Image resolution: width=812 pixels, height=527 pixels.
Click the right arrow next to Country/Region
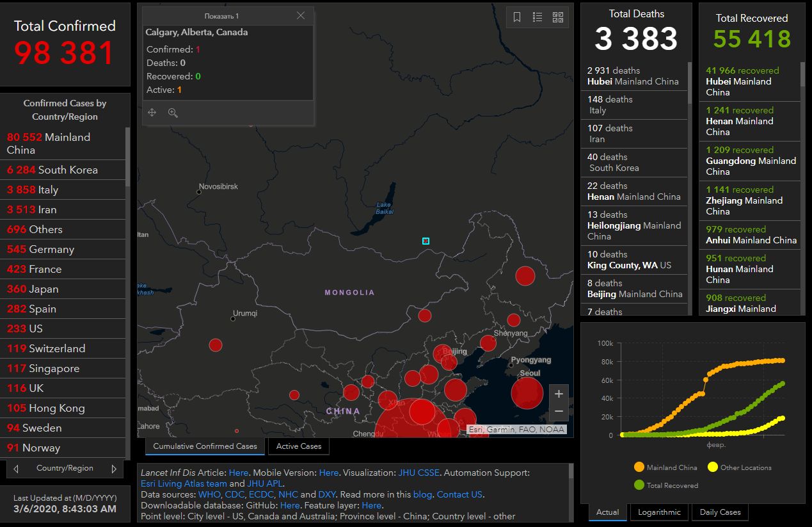tap(114, 469)
